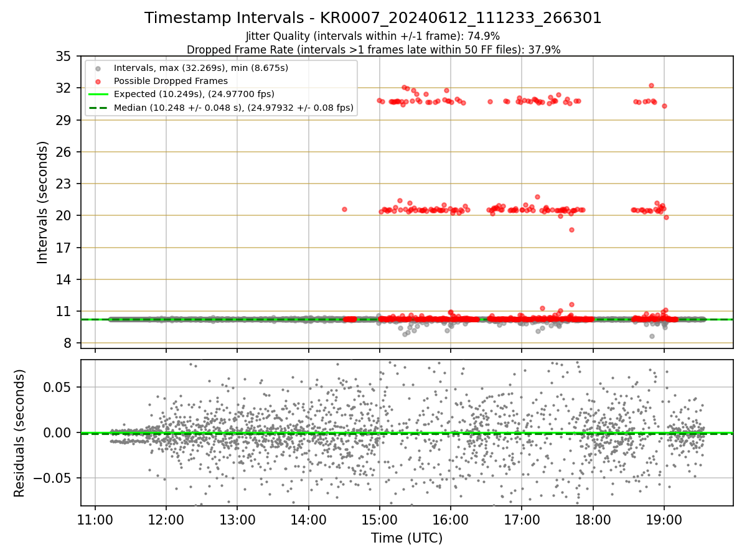Click the red dot marker beside 'Possible Dropped Frames'
Image resolution: width=747 pixels, height=560 pixels.
tap(99, 81)
